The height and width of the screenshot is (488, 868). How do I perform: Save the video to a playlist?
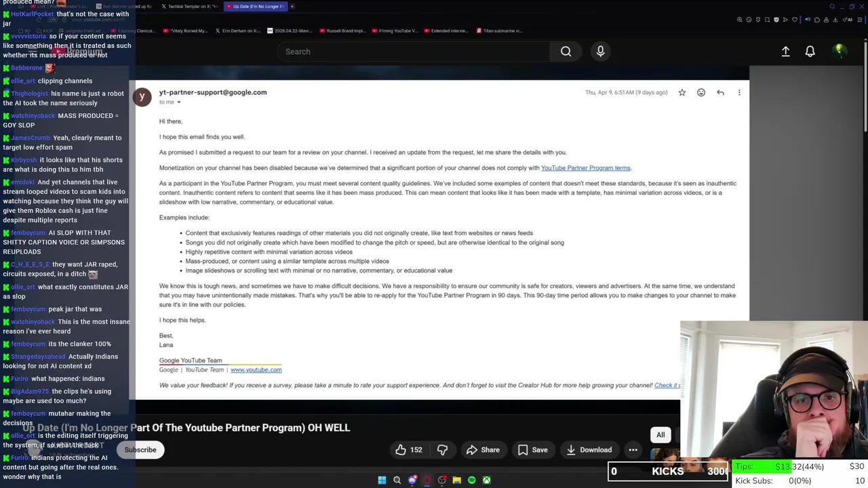pyautogui.click(x=532, y=450)
